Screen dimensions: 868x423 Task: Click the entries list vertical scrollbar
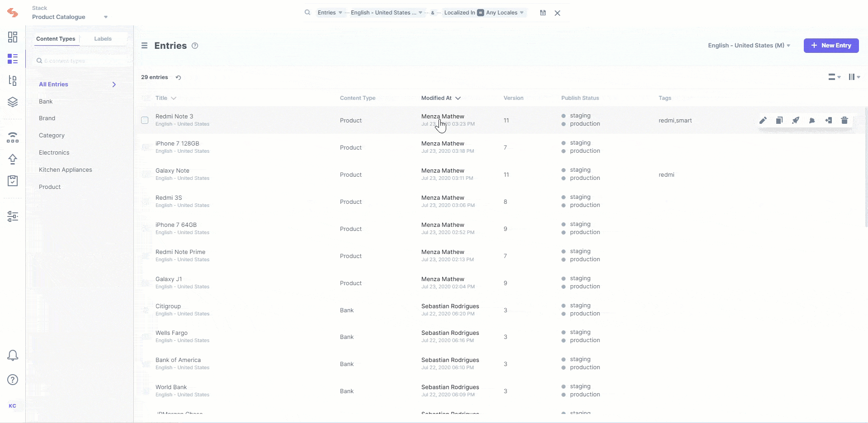(866, 167)
